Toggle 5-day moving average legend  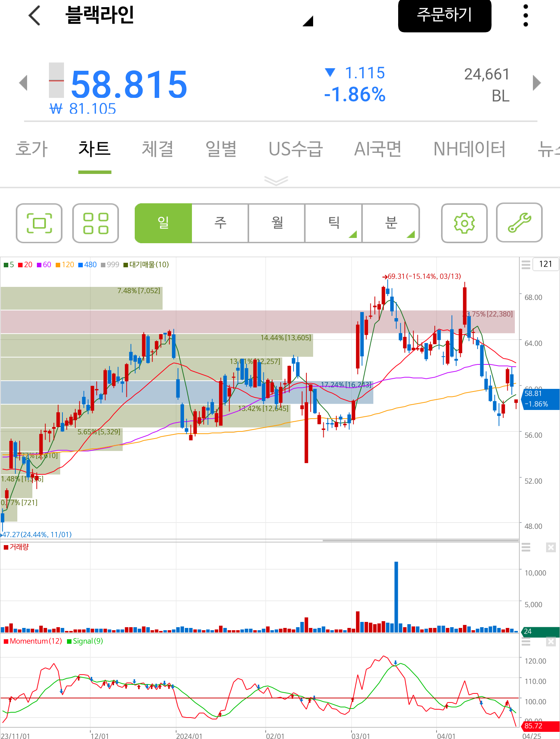coord(9,265)
